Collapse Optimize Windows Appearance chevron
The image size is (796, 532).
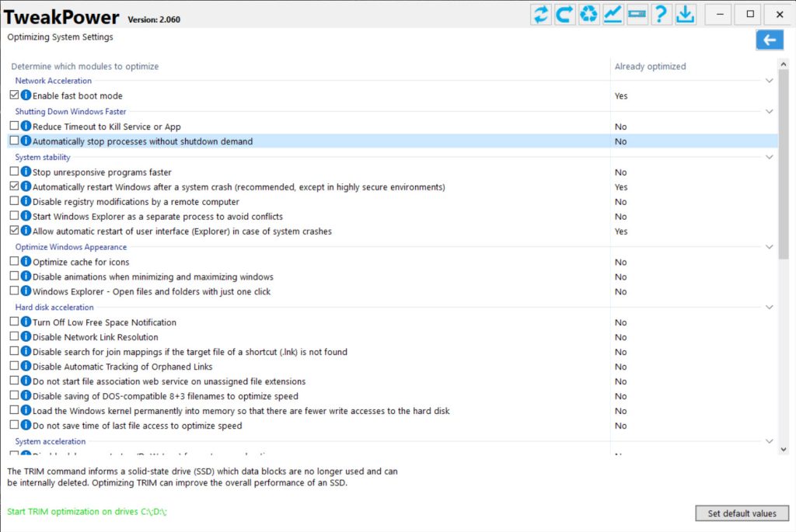click(769, 247)
